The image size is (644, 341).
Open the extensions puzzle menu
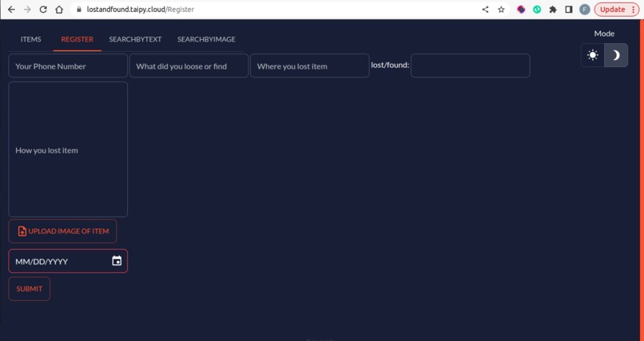pos(553,10)
